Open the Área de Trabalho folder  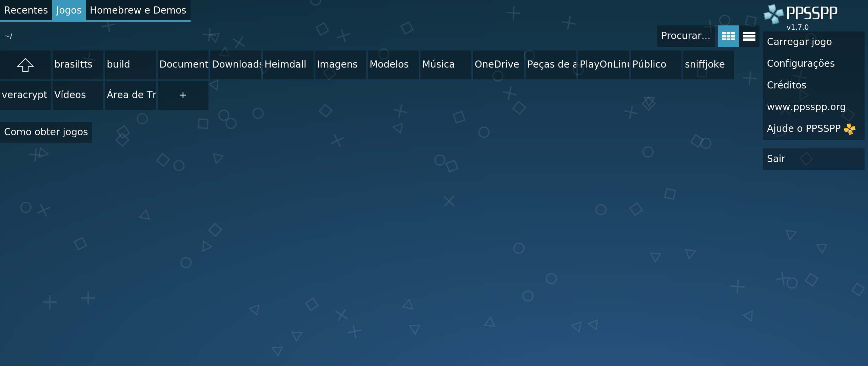pos(131,95)
